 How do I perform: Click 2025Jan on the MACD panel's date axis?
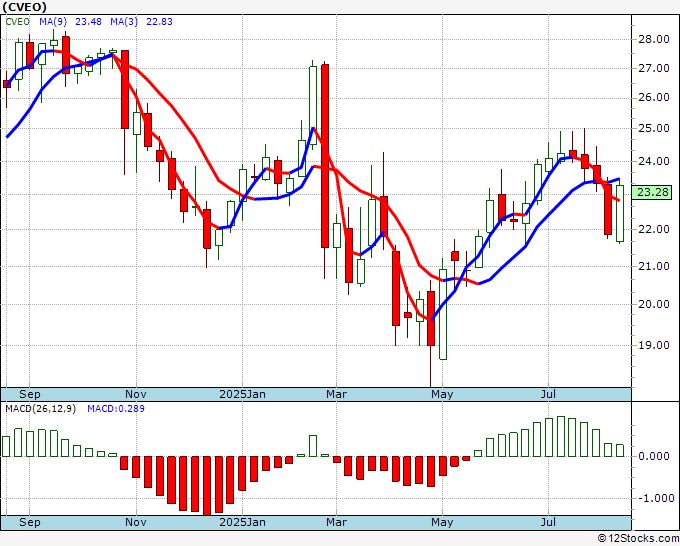tap(242, 522)
